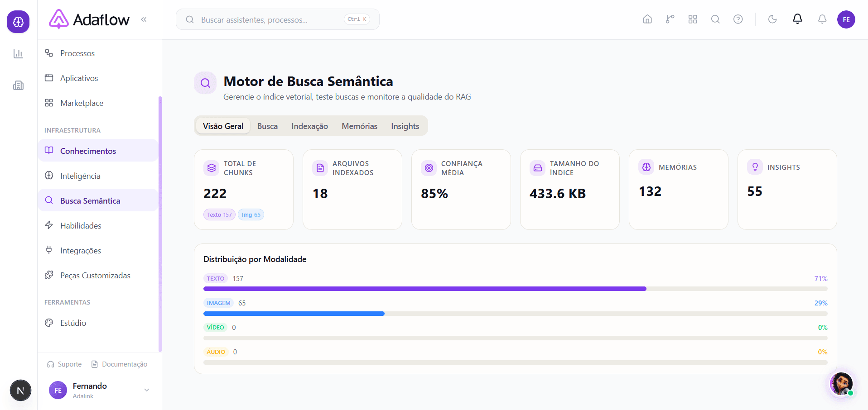Open the purple brain icon in left rail
The image size is (868, 410).
[x=18, y=22]
